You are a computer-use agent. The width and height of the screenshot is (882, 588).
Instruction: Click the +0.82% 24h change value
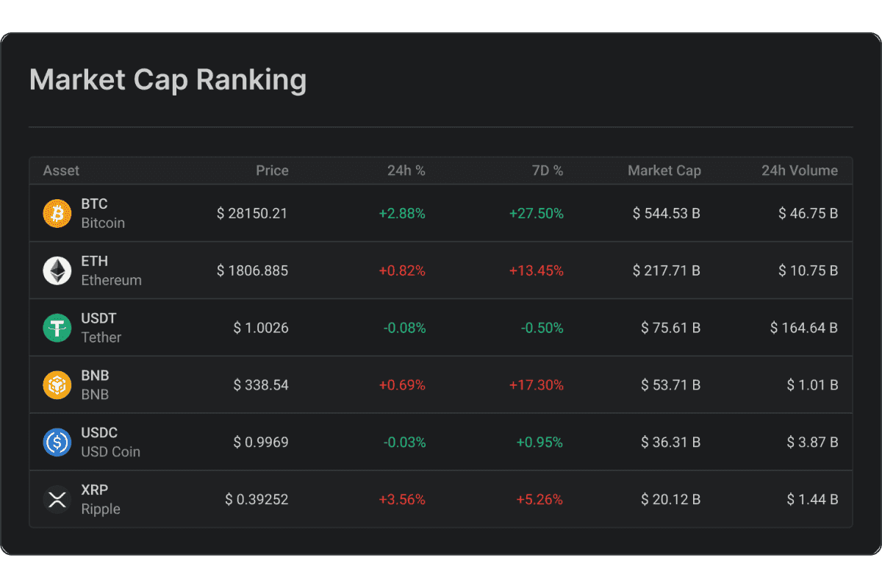(402, 270)
